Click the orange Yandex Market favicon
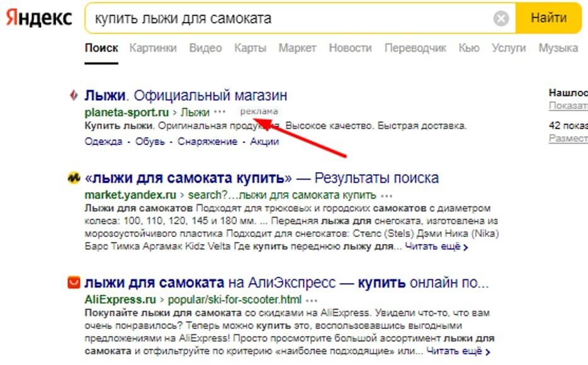This screenshot has height=365, width=588. coord(72,178)
